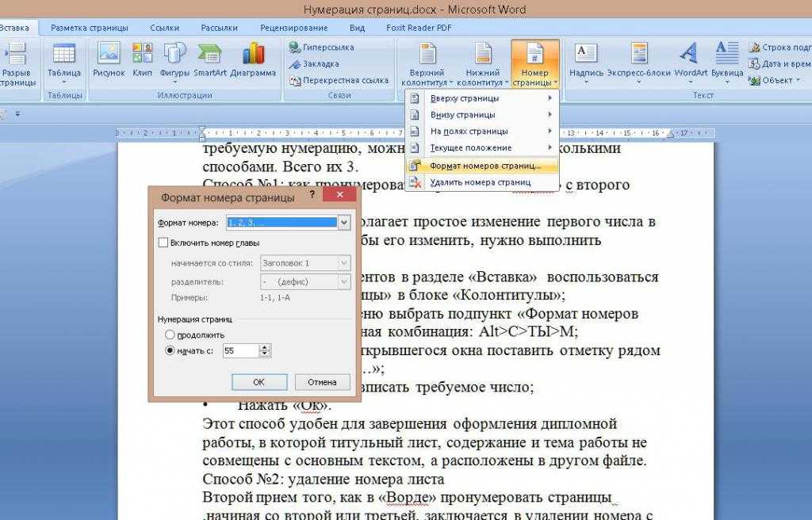Insert a signature line (Строка подписи)

[780, 47]
